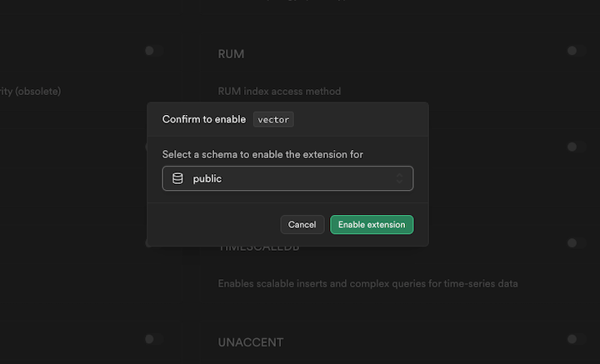
Task: Click the RUM extension heading
Action: pos(231,54)
